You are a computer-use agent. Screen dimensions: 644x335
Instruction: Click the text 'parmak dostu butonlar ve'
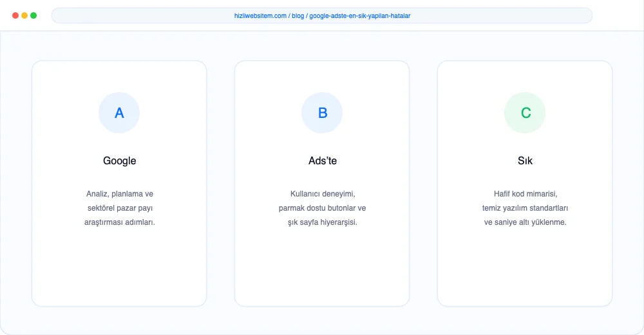tap(322, 208)
